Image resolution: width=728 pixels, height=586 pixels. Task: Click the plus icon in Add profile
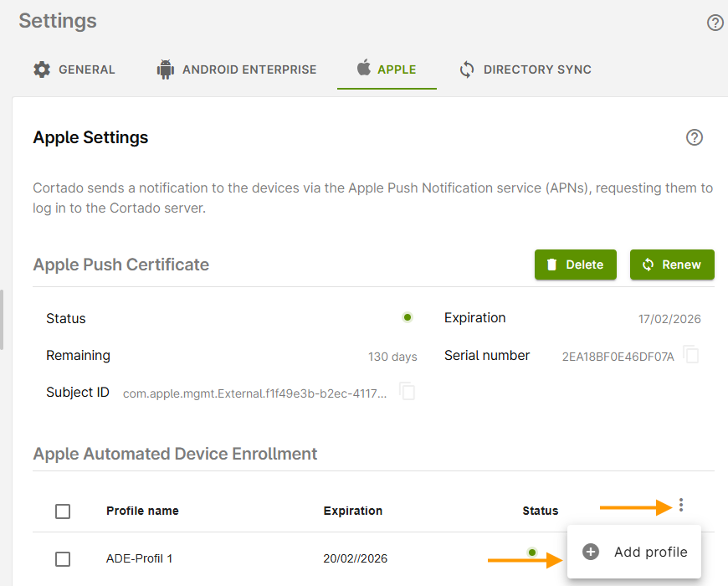pos(591,552)
